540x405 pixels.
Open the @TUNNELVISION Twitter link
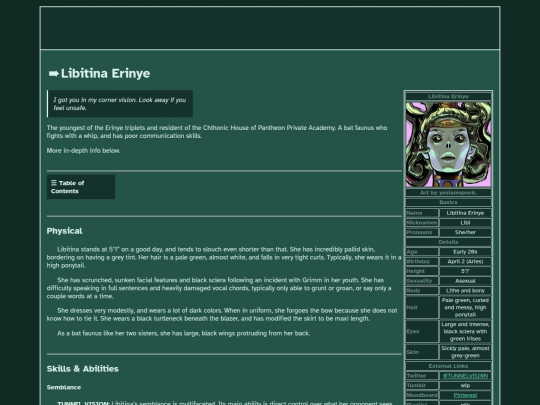[465, 376]
